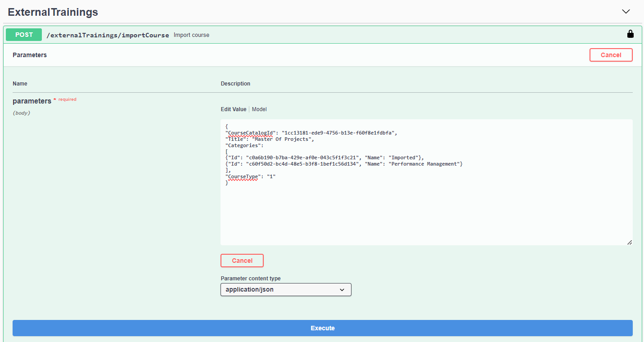Click the "Import course" summary text

click(191, 35)
